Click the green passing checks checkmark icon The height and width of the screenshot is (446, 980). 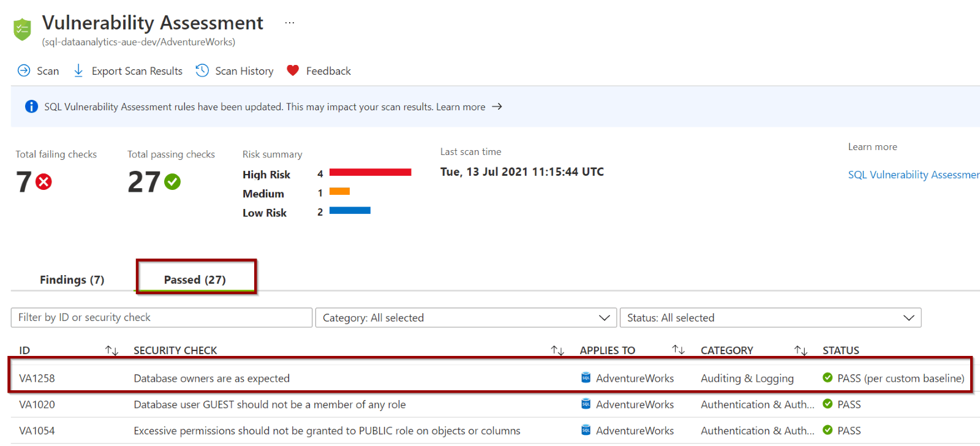pos(173,182)
